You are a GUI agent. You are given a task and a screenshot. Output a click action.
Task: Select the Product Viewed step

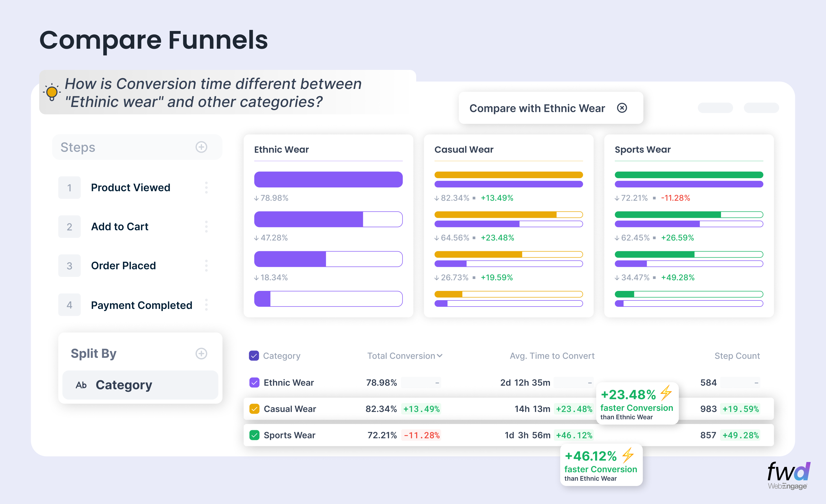pyautogui.click(x=131, y=188)
